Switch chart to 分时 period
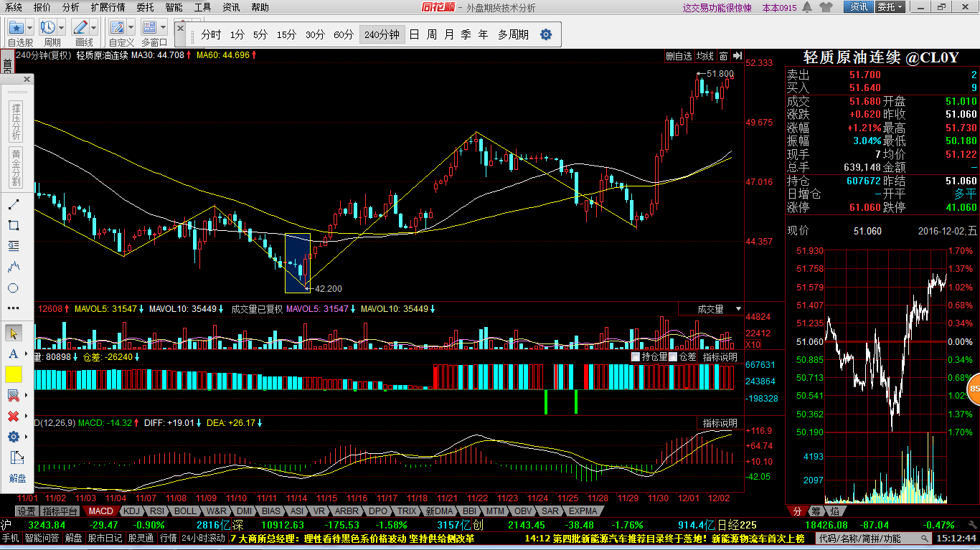980x550 pixels. 211,34
